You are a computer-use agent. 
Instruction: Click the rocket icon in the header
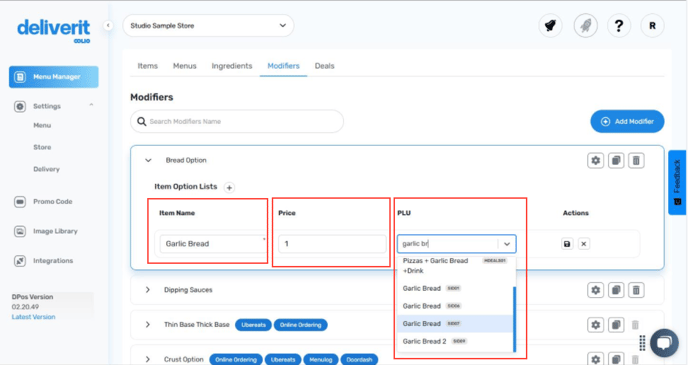[585, 26]
